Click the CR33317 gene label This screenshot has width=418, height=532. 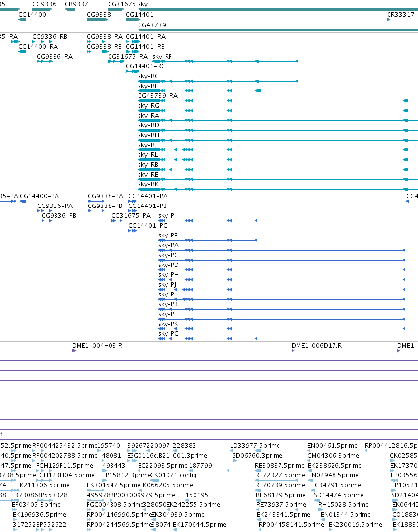pos(401,15)
